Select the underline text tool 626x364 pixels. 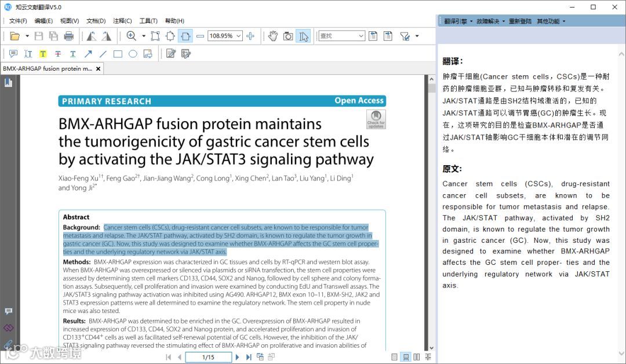point(72,53)
